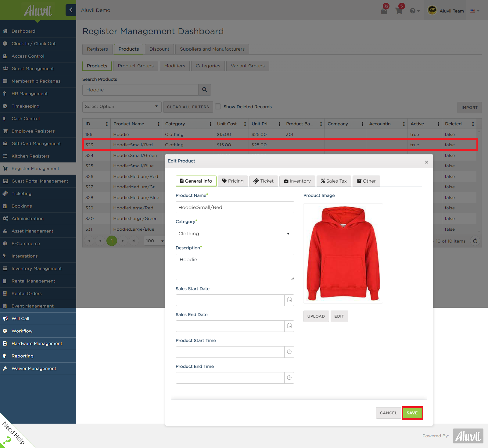Click the Import button
This screenshot has height=448, width=488.
pyautogui.click(x=469, y=108)
